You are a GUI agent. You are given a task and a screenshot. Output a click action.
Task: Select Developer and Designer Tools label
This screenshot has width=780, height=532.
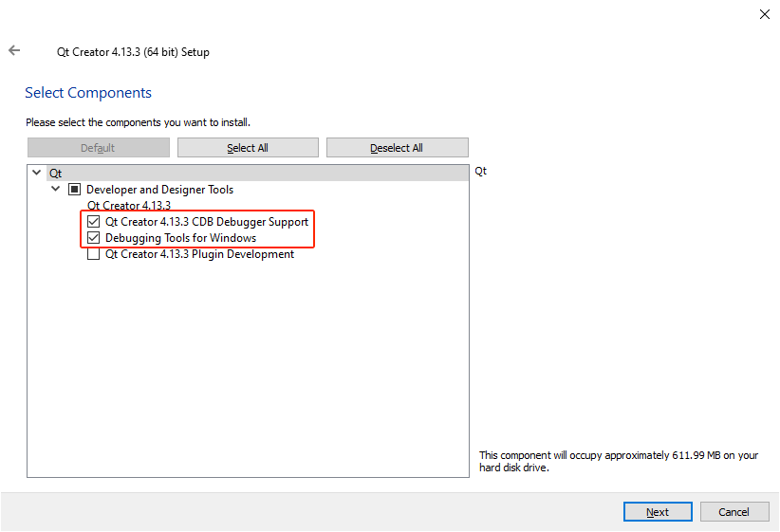(159, 190)
